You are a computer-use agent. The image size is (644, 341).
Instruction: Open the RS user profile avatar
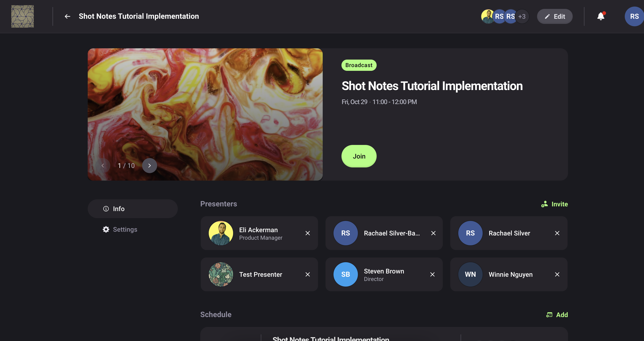tap(634, 16)
